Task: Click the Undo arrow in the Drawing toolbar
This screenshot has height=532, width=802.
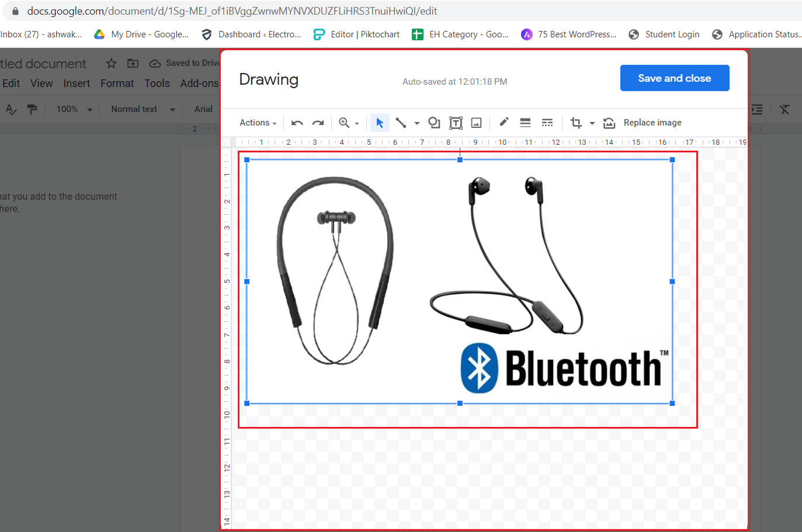Action: (297, 123)
